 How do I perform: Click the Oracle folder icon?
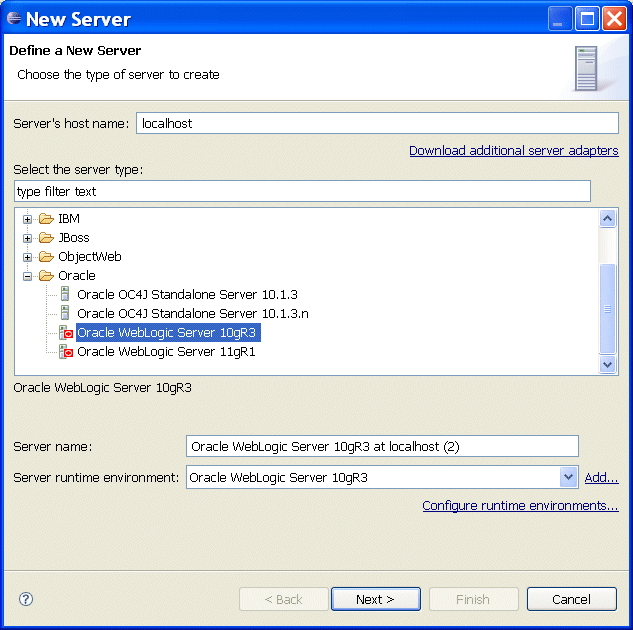pos(46,276)
